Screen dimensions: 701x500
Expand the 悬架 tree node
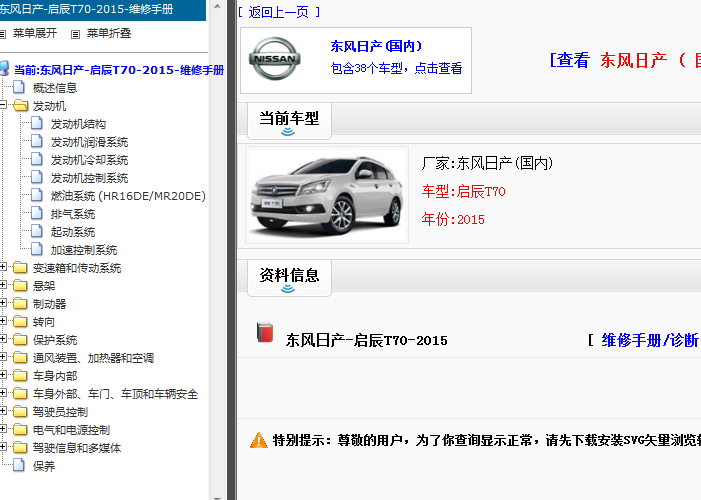pos(3,285)
